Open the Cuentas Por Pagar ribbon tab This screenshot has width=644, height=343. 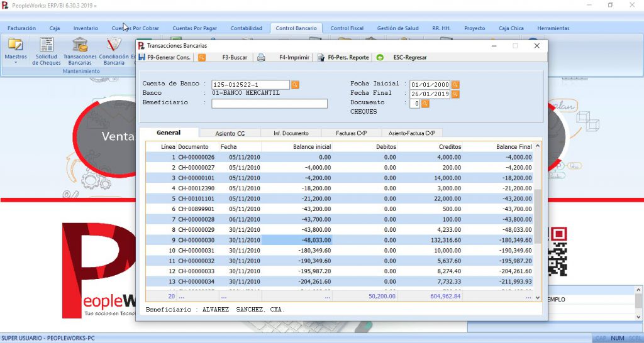(195, 28)
